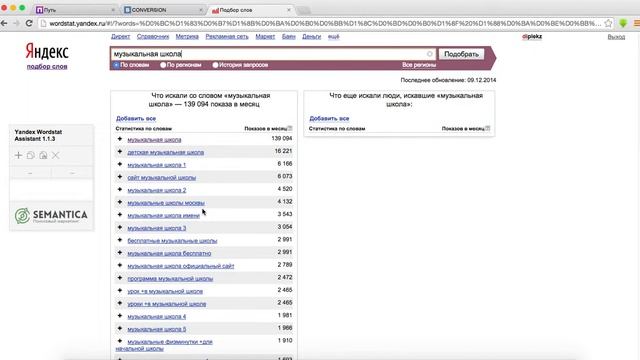This screenshot has width=640, height=360.
Task: Open 'программа музыкальной школы' keyword link
Action: (170, 279)
